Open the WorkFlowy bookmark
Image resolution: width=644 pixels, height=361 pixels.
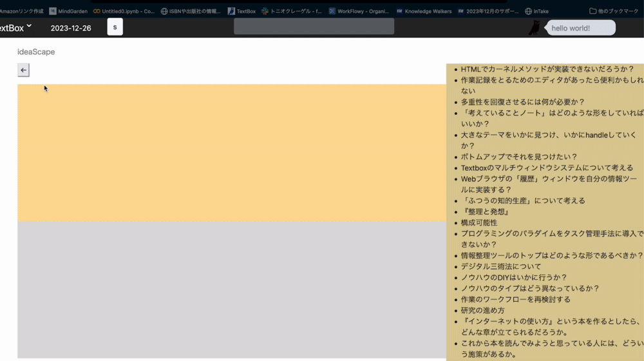click(x=359, y=11)
